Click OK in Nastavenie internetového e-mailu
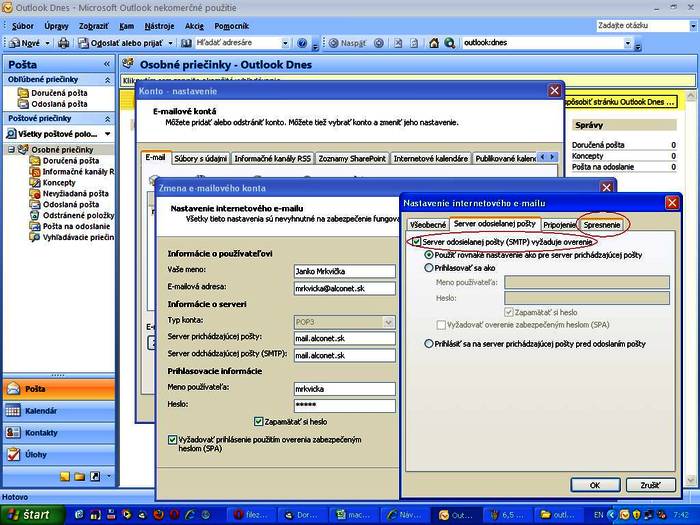Viewport: 700px width, 525px height. pyautogui.click(x=595, y=485)
